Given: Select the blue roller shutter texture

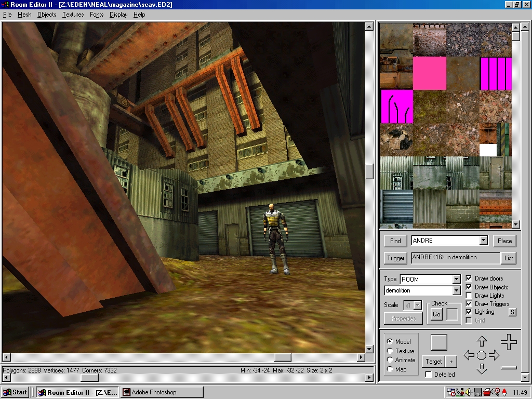Looking at the screenshot, I should point(397,206).
